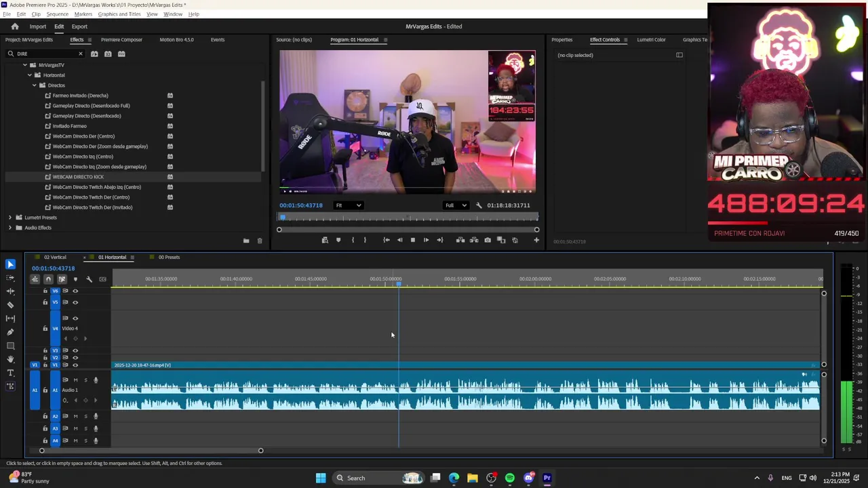
Task: Open Spotify from the taskbar
Action: coord(510,479)
